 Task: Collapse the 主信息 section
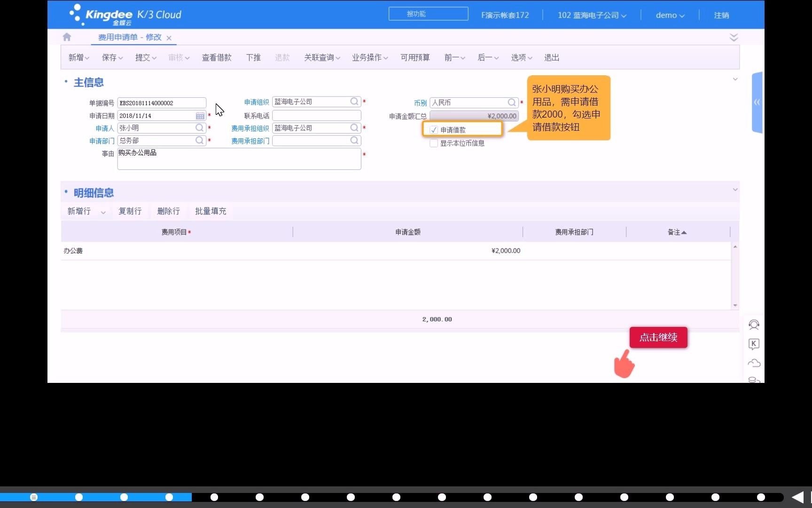[735, 79]
